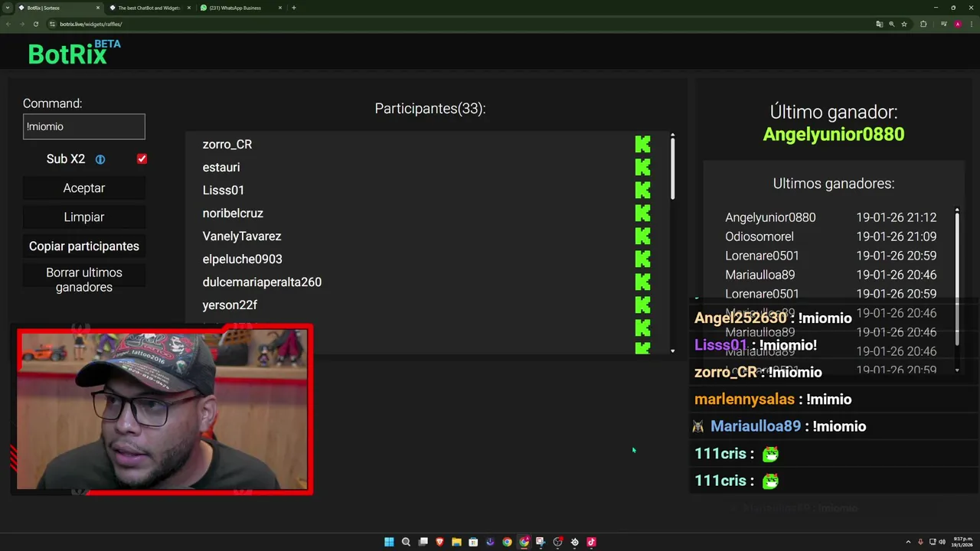Select participant zorro_CR
The height and width of the screenshot is (551, 980).
pos(227,144)
